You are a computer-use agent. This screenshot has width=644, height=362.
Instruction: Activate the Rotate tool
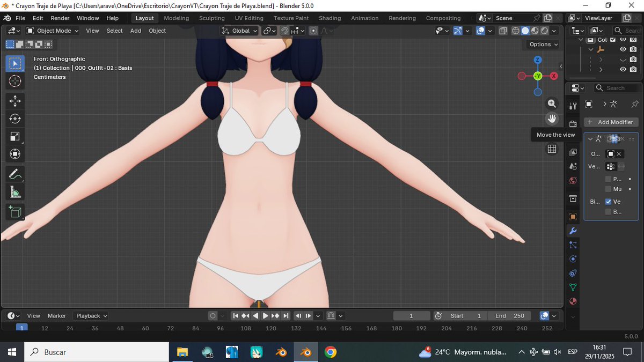click(15, 119)
